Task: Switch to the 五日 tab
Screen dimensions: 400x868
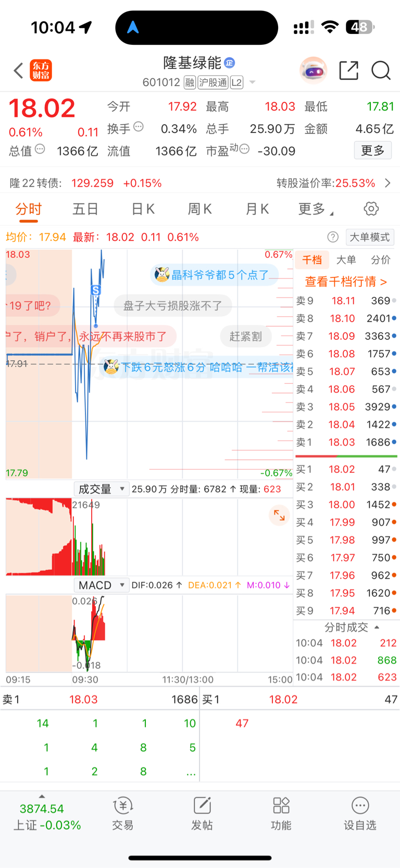Action: pyautogui.click(x=85, y=209)
